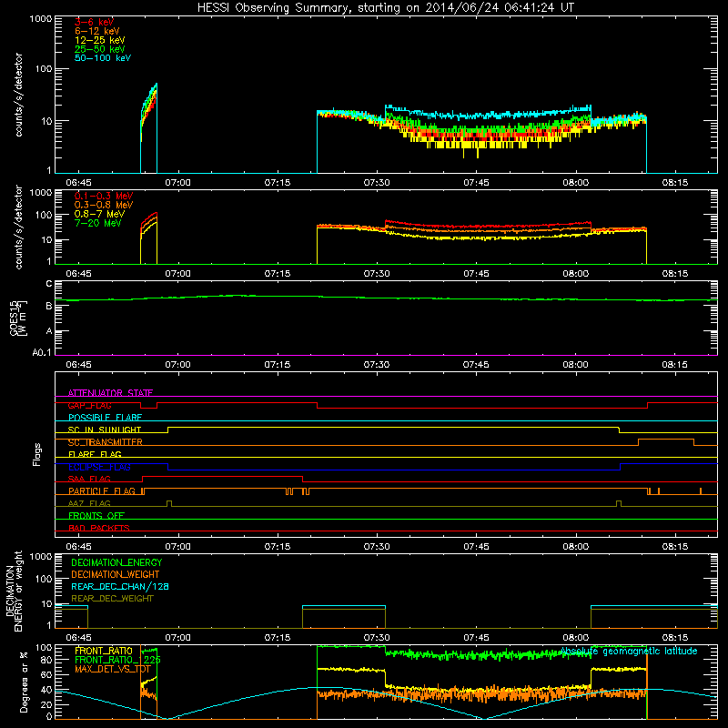Select the POSSIBLE_FLARE flag label

105,418
